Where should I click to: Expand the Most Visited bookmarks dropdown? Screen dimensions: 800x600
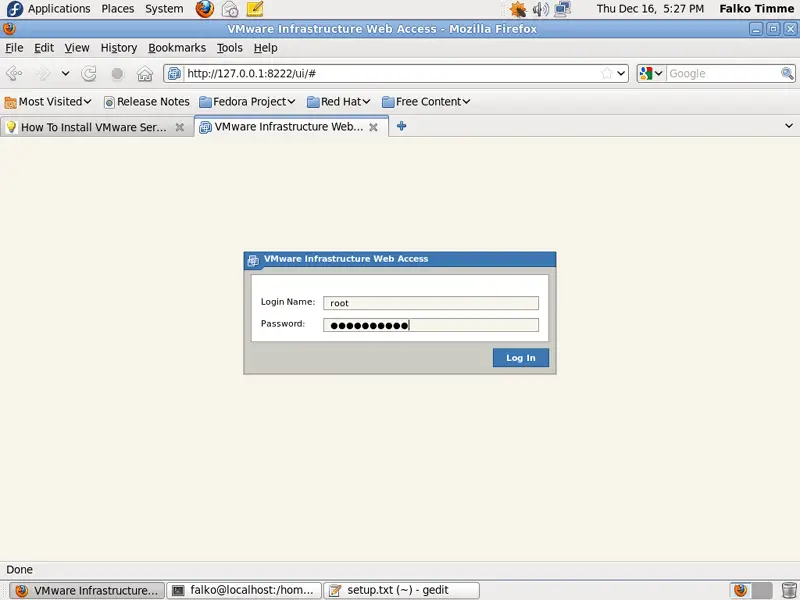coord(48,101)
